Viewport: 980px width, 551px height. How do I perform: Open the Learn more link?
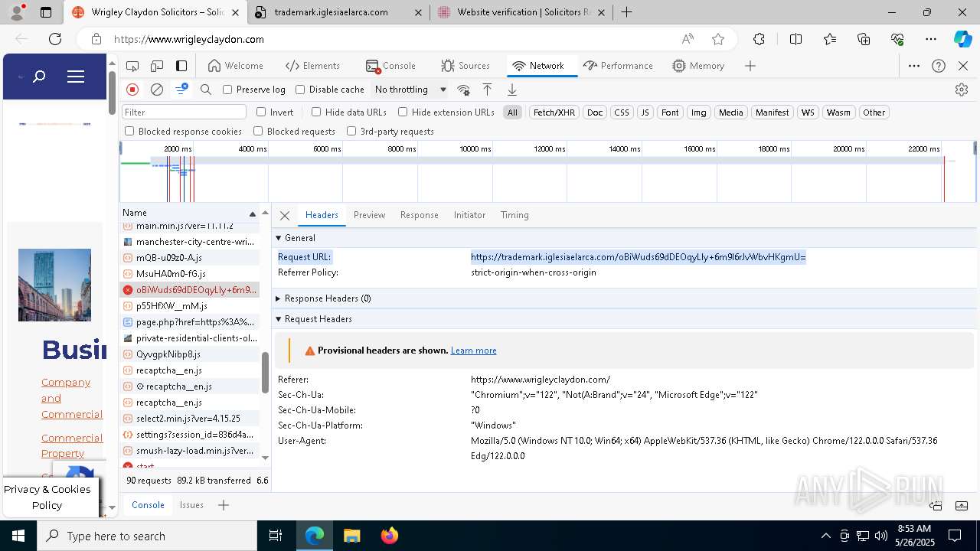(473, 350)
